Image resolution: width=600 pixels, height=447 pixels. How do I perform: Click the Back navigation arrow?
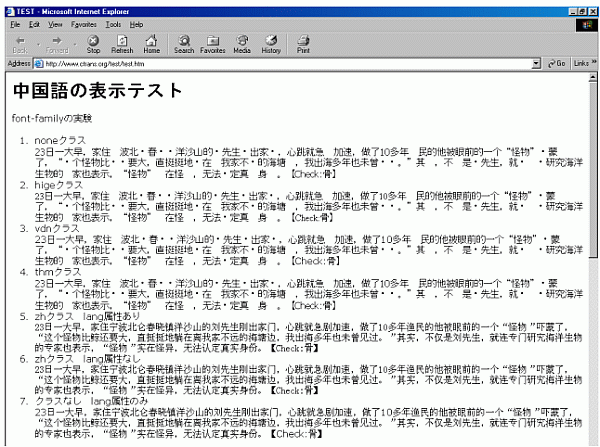(20, 44)
